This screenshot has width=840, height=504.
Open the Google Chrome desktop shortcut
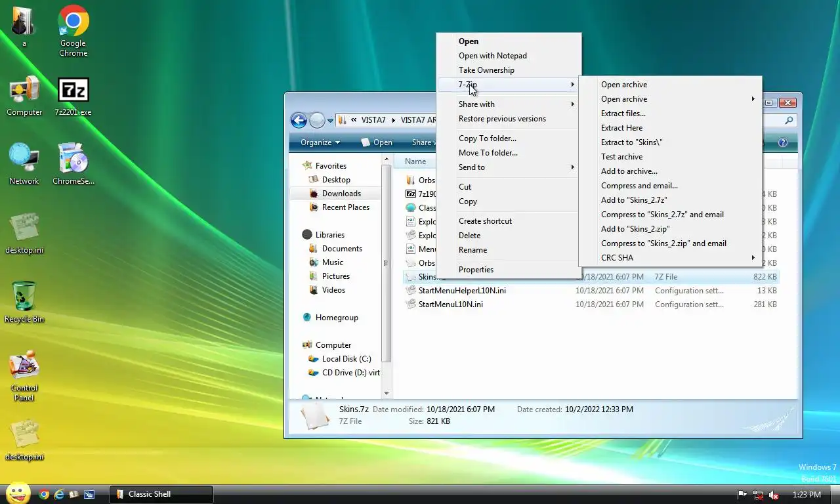tap(73, 31)
